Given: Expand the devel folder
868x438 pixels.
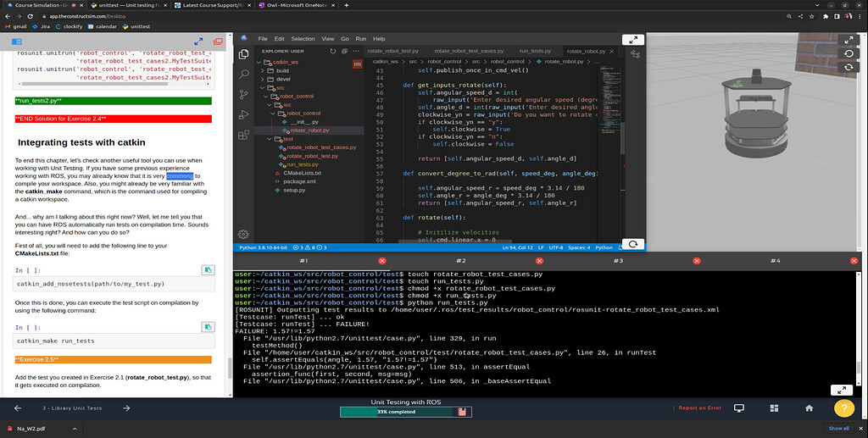Looking at the screenshot, I should point(263,79).
